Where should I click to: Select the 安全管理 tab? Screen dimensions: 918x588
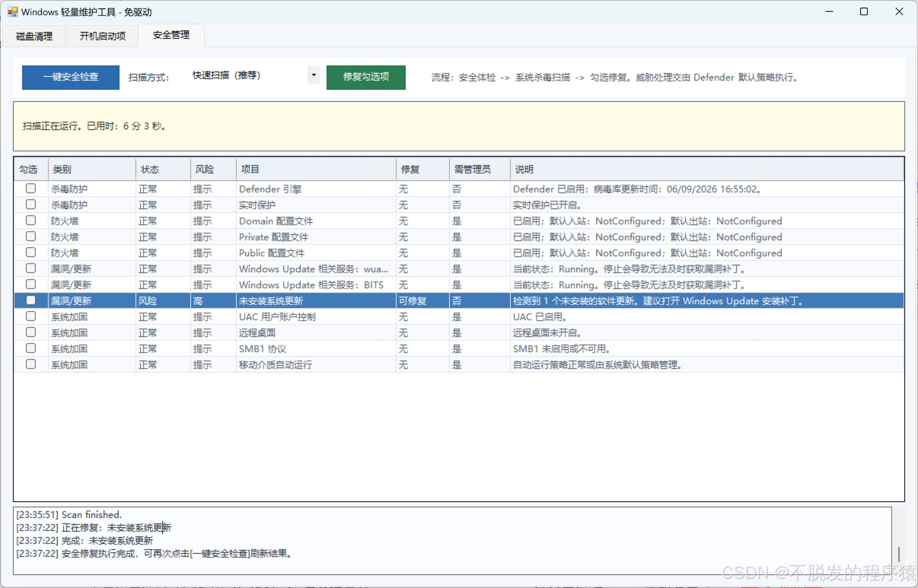pos(171,35)
